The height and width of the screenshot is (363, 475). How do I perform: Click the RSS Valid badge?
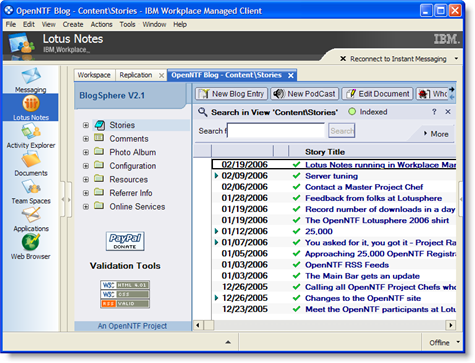(x=125, y=304)
